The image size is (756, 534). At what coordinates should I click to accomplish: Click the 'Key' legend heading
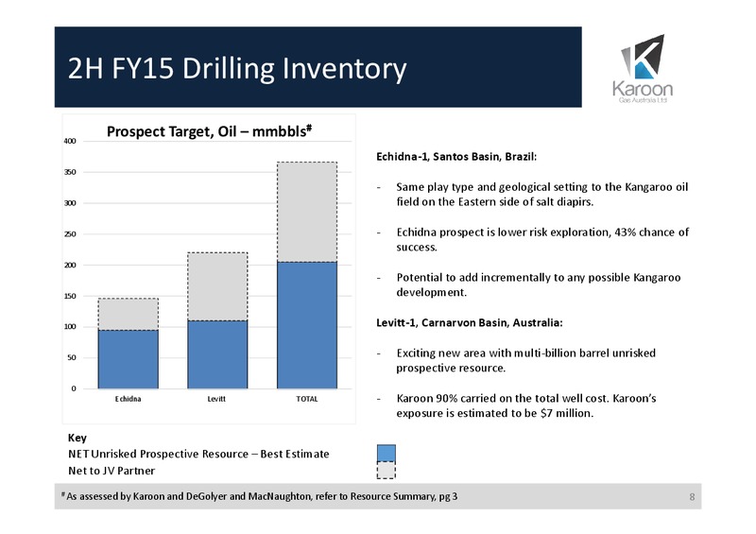tap(77, 438)
